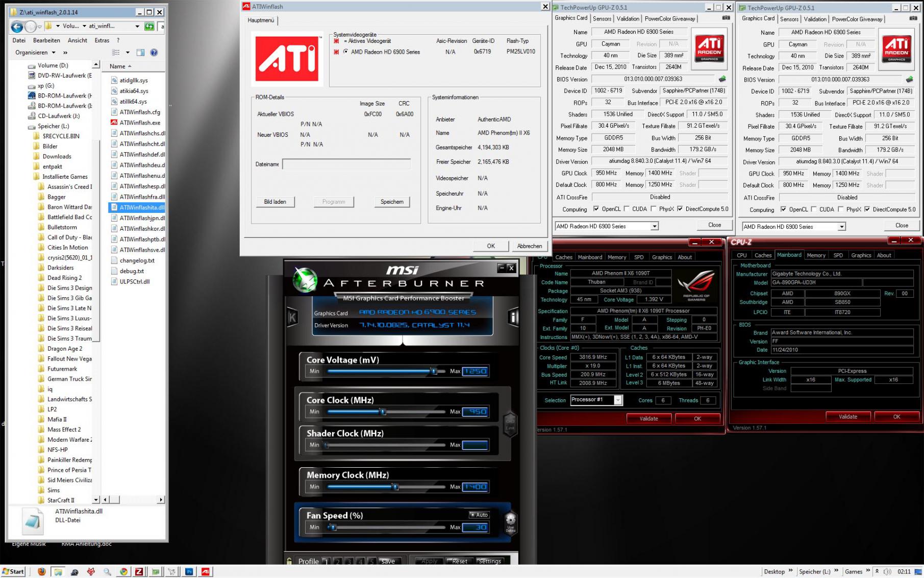Open the Ansicht menu in Explorer

(x=78, y=40)
